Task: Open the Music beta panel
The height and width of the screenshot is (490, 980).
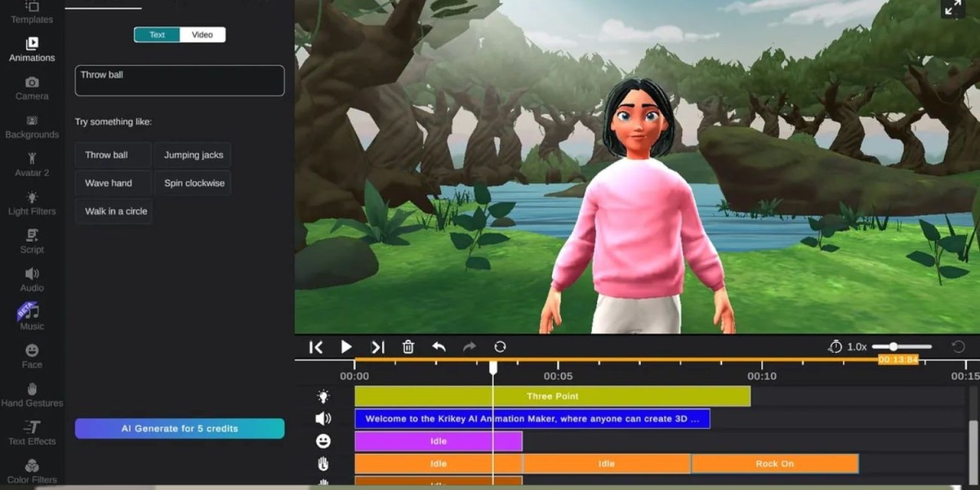Action: (31, 319)
